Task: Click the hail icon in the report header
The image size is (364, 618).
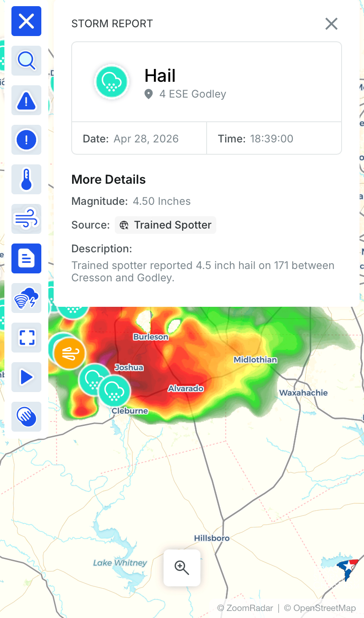Action: tap(112, 82)
